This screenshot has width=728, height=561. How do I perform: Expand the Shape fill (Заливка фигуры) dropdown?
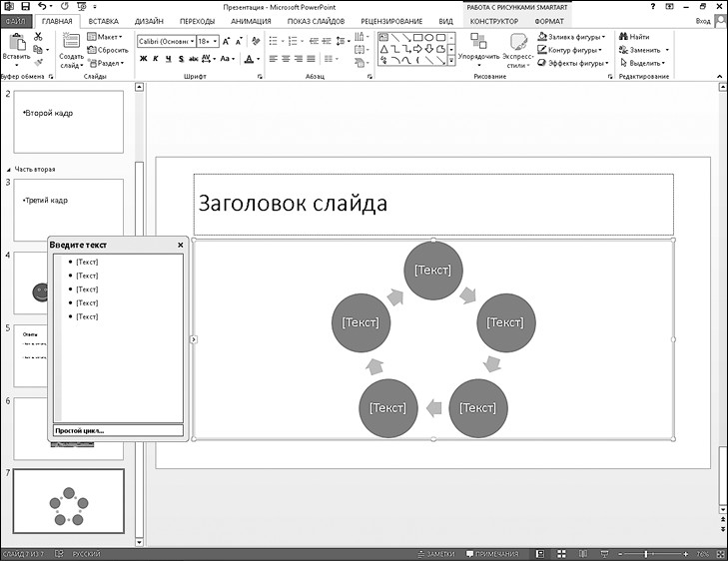point(603,36)
